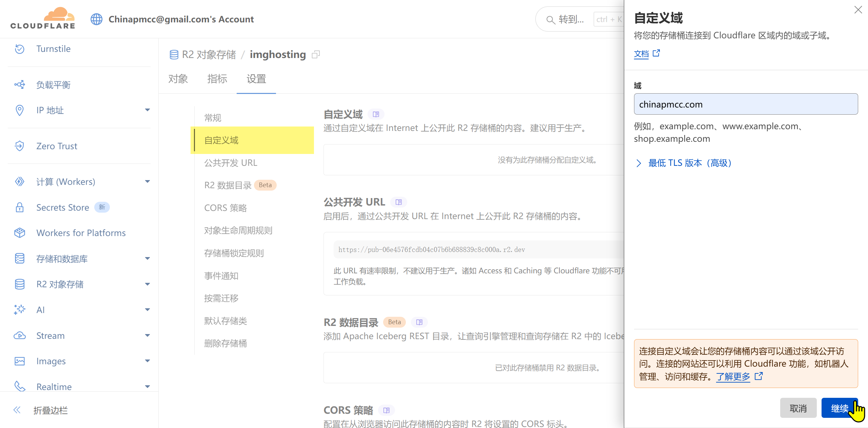
Task: Open the docs icon beside the 自定义域 heading
Action: coord(376,114)
